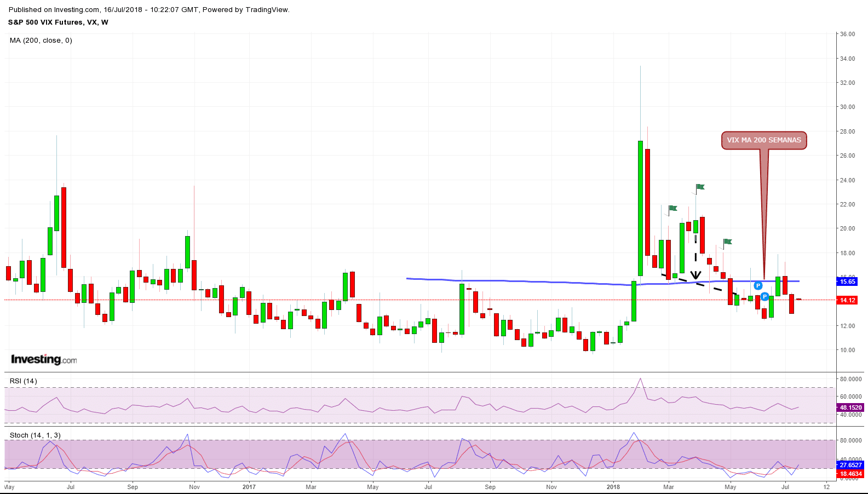Select the Stoch (14, 1, 3) indicator label
Image resolution: width=868 pixels, height=494 pixels.
35,435
